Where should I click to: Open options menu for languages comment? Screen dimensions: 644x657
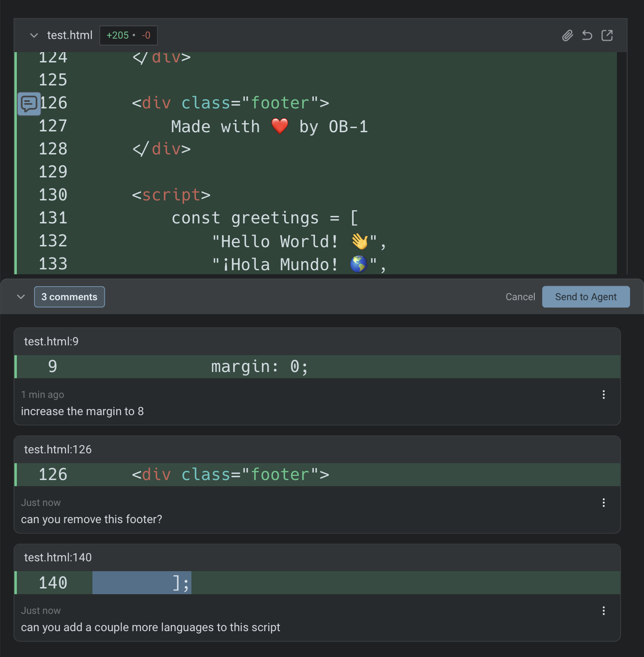(603, 611)
